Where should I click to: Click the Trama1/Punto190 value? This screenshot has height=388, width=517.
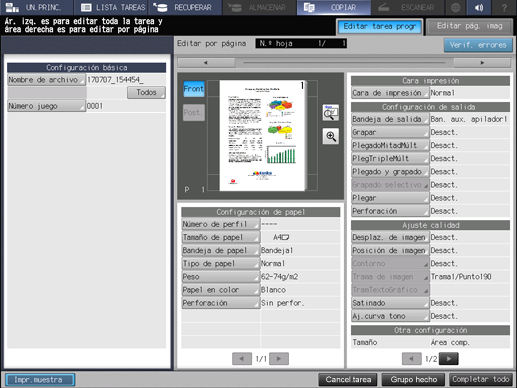461,277
